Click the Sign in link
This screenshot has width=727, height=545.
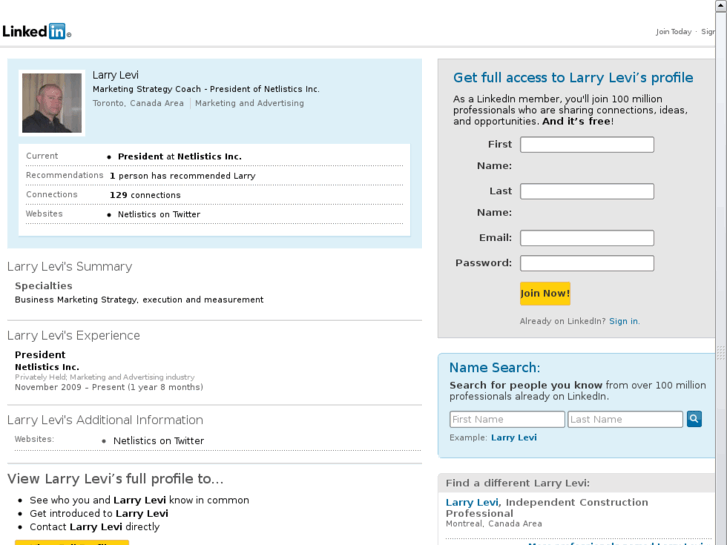click(x=623, y=321)
